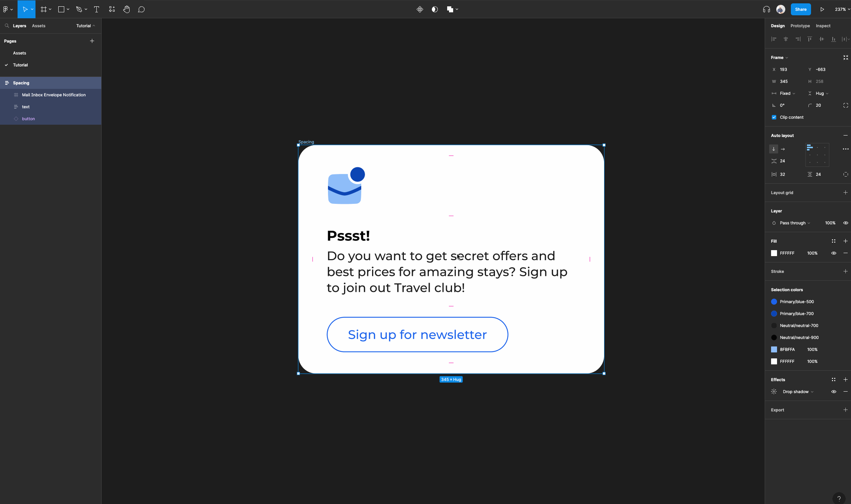Open Pass through blend mode dropdown
This screenshot has height=504, width=851.
click(795, 223)
